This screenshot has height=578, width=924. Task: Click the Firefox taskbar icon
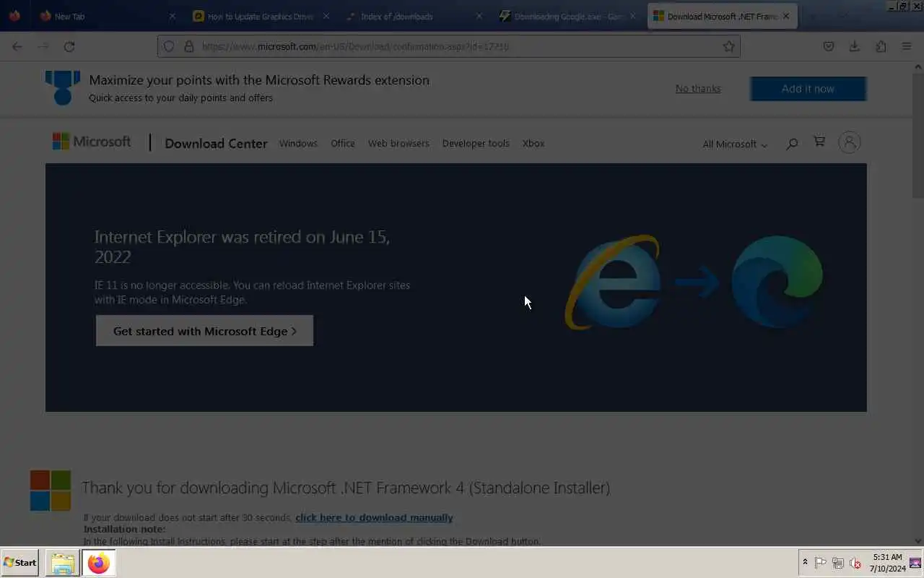98,563
